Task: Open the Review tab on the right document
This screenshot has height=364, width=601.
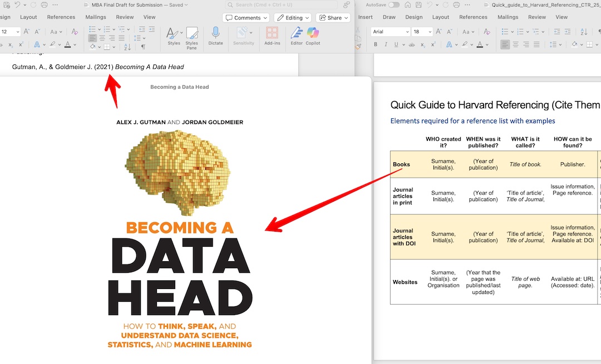Action: pos(536,17)
